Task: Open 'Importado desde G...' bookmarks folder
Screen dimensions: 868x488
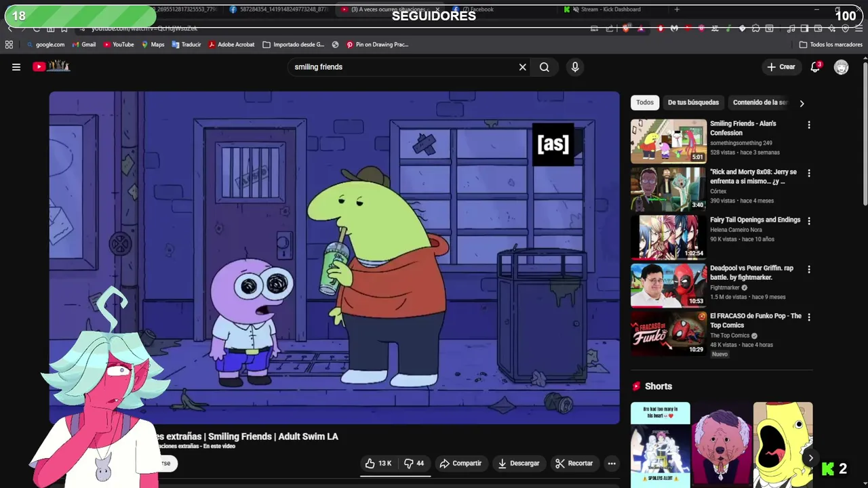Action: coord(294,45)
